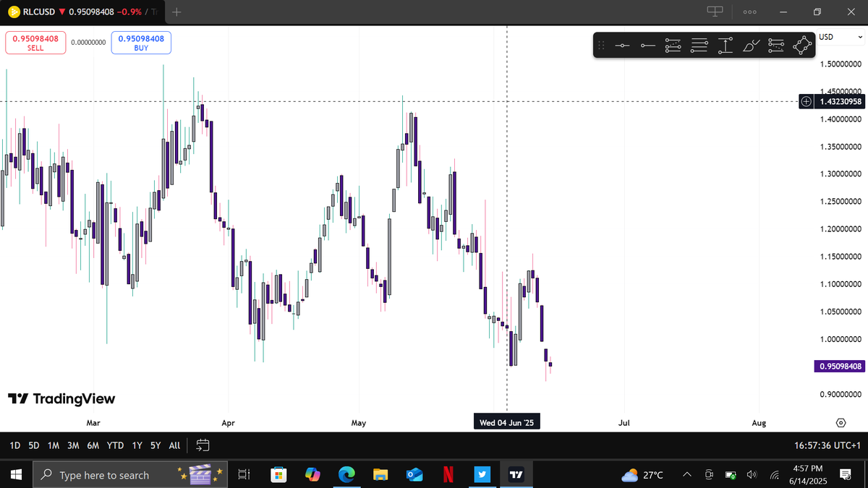The width and height of the screenshot is (868, 488).
Task: Click the SELL 0.95098408 button
Action: point(35,43)
